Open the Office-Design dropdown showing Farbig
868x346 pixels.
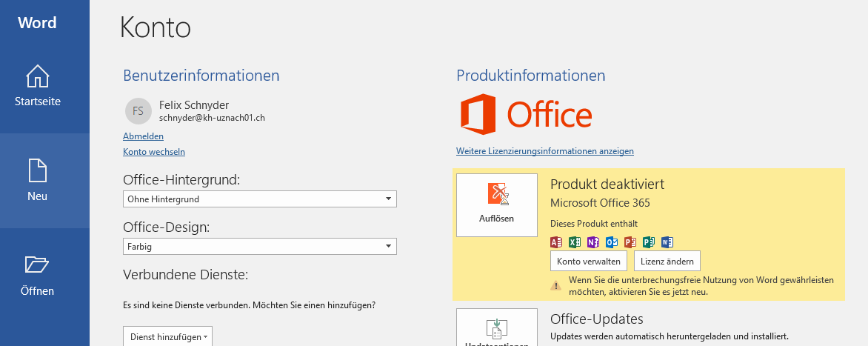(x=260, y=247)
